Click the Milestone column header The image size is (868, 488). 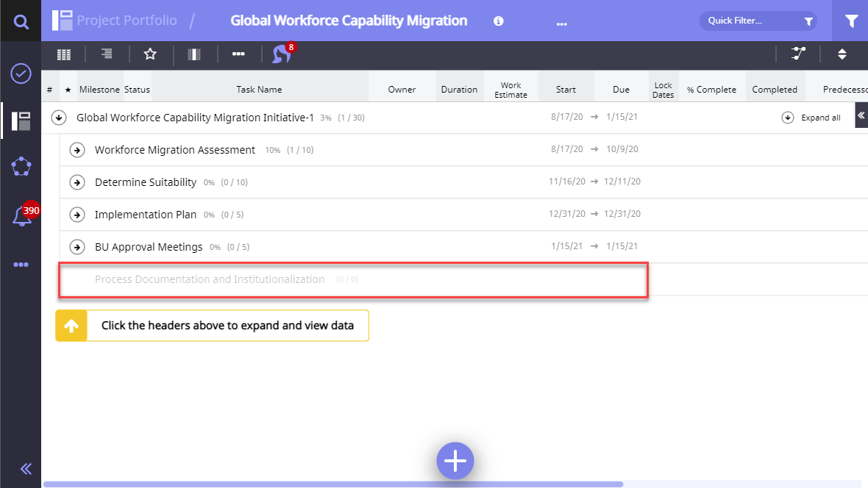pyautogui.click(x=99, y=90)
